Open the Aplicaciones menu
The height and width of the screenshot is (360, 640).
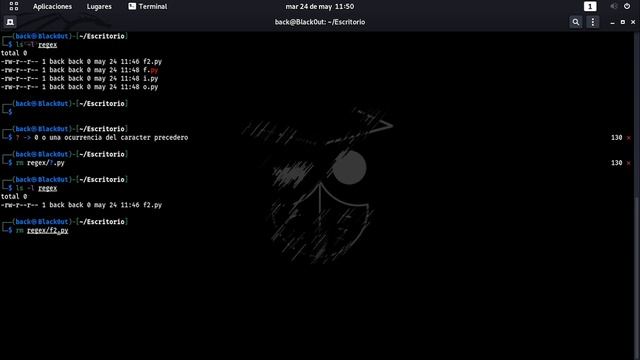52,7
